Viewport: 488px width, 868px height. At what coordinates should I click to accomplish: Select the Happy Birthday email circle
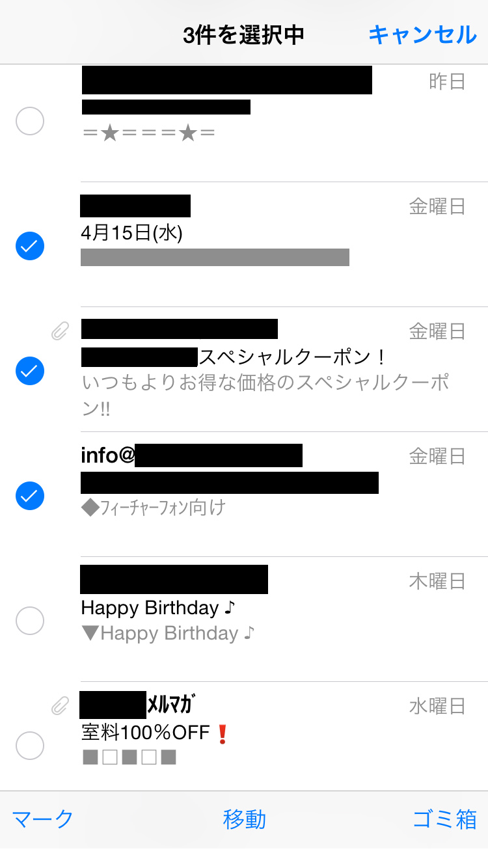[30, 621]
